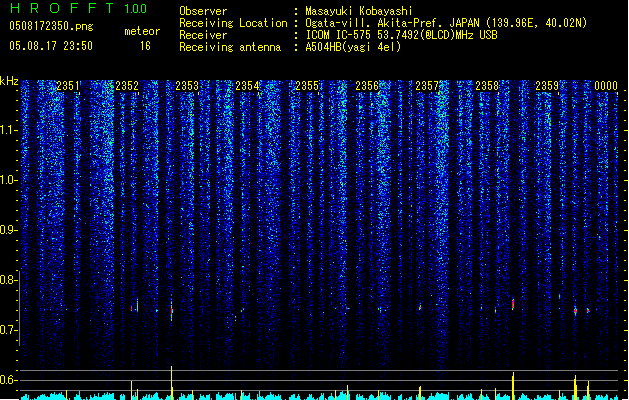This screenshot has width=629, height=400.
Task: Click the meteor count value 16
Action: coord(145,46)
